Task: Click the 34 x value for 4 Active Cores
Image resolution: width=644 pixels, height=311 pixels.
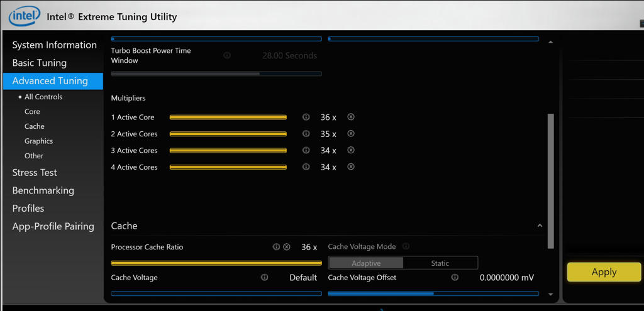Action: [328, 167]
